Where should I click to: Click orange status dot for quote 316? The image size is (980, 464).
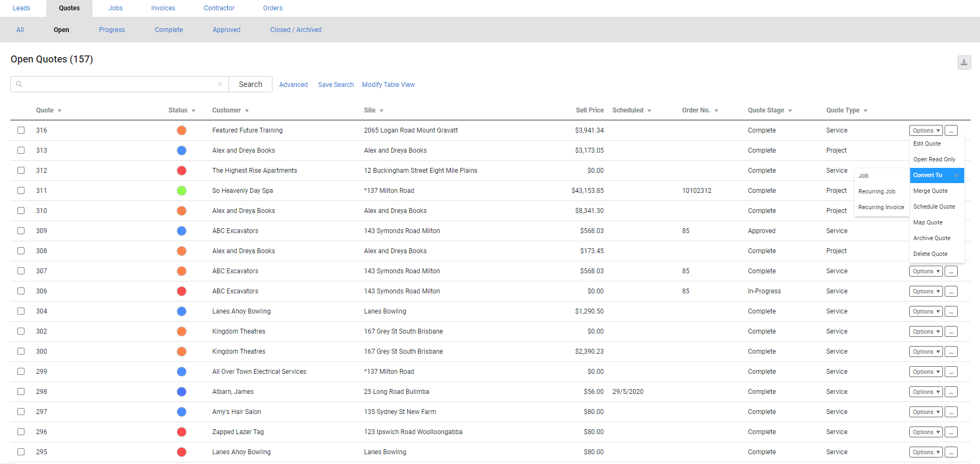pyautogui.click(x=182, y=130)
